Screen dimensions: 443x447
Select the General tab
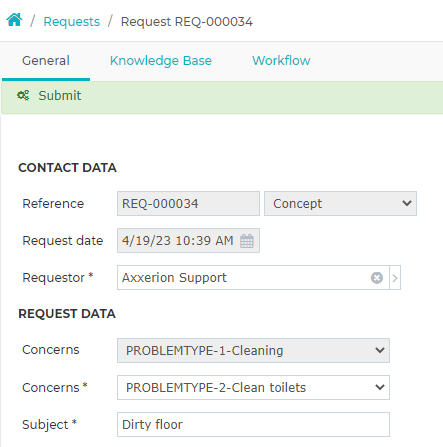(46, 61)
